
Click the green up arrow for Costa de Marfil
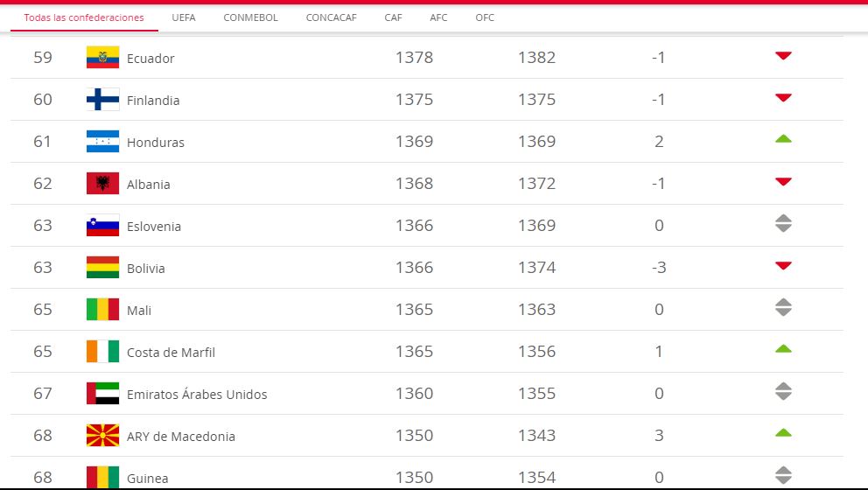(783, 349)
